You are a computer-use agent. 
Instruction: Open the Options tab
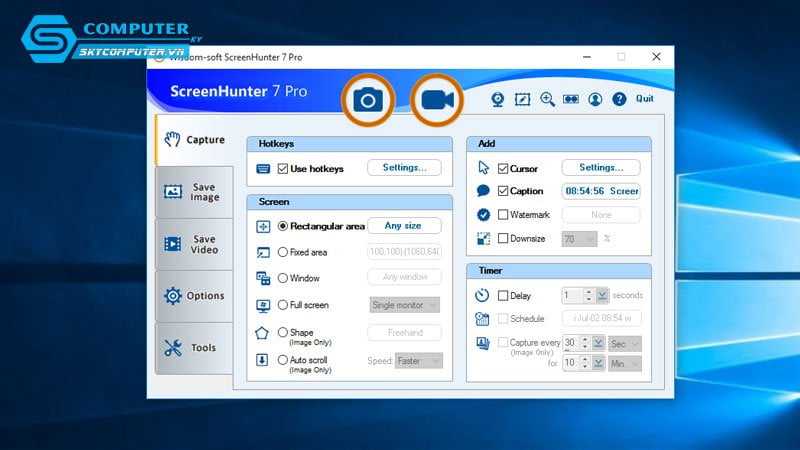click(x=194, y=296)
